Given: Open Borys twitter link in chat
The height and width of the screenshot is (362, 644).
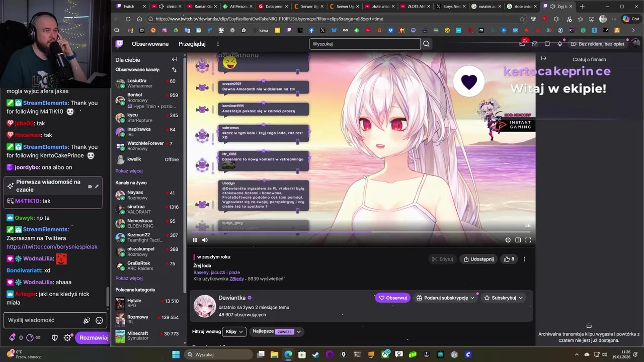Looking at the screenshot, I should [52, 247].
